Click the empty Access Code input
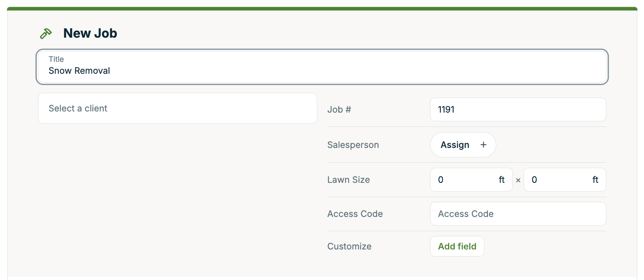Viewport: 644px width, 280px height. (518, 214)
